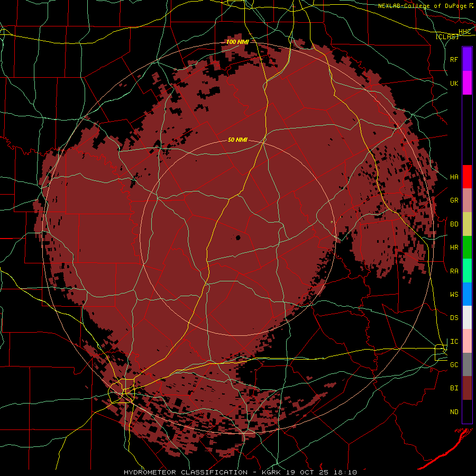The height and width of the screenshot is (476, 476).
Task: Click the RF purple legend swatch
Action: 467,59
